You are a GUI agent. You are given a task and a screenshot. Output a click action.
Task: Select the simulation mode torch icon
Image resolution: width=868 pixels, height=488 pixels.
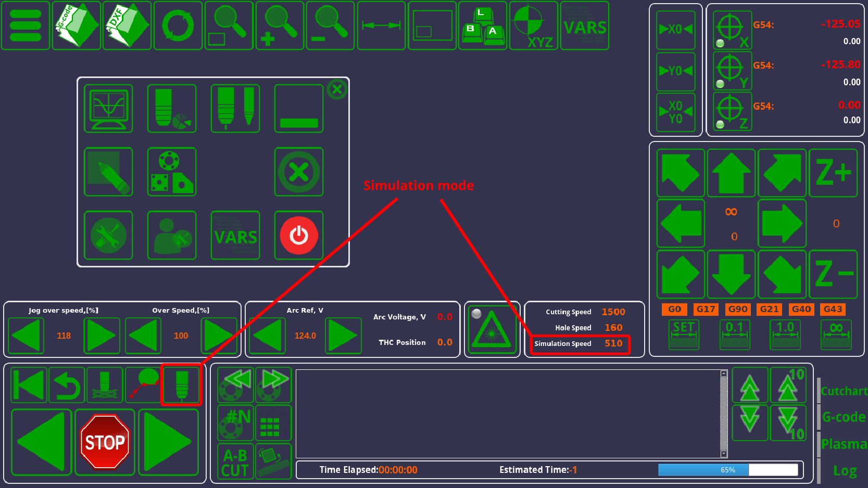coord(181,385)
